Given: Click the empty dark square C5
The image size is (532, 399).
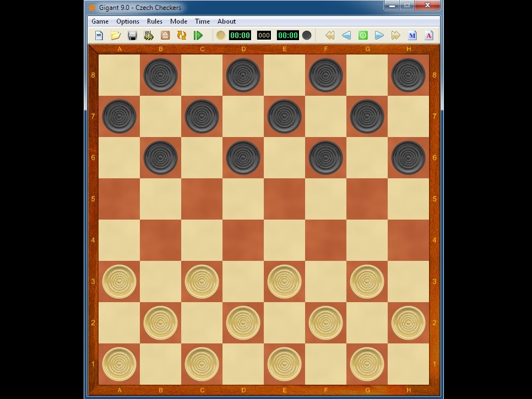Looking at the screenshot, I should (x=202, y=199).
